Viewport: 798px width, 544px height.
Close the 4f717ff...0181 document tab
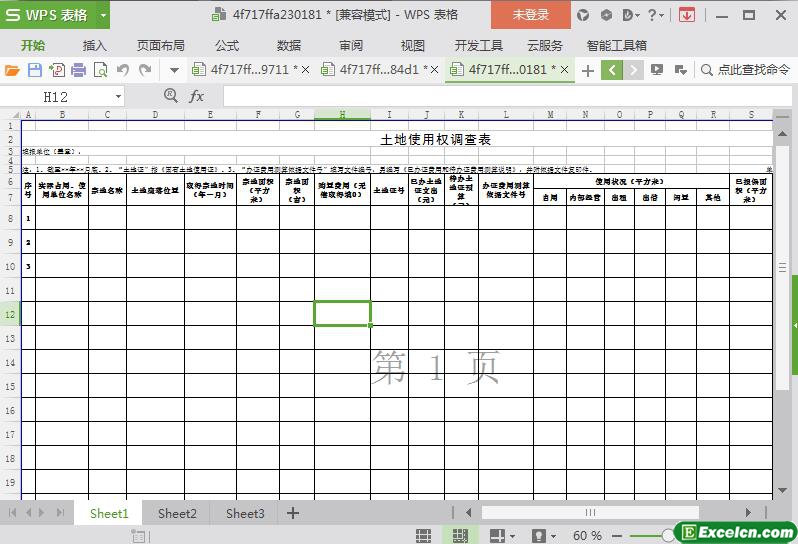[564, 70]
